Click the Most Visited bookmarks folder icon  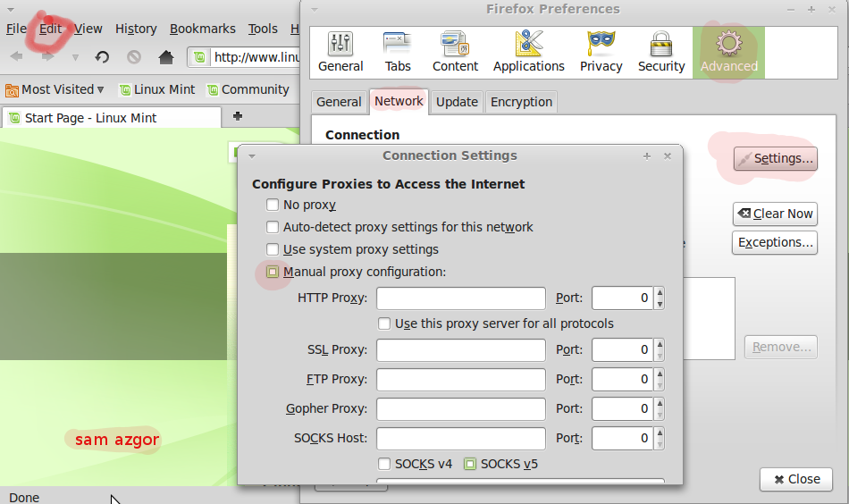pos(12,90)
